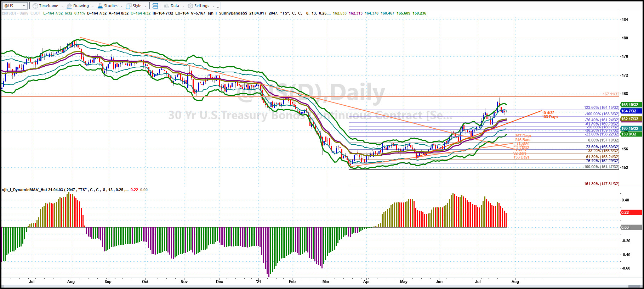The height and width of the screenshot is (289, 644).
Task: Click the Style toolbar button
Action: (134, 6)
